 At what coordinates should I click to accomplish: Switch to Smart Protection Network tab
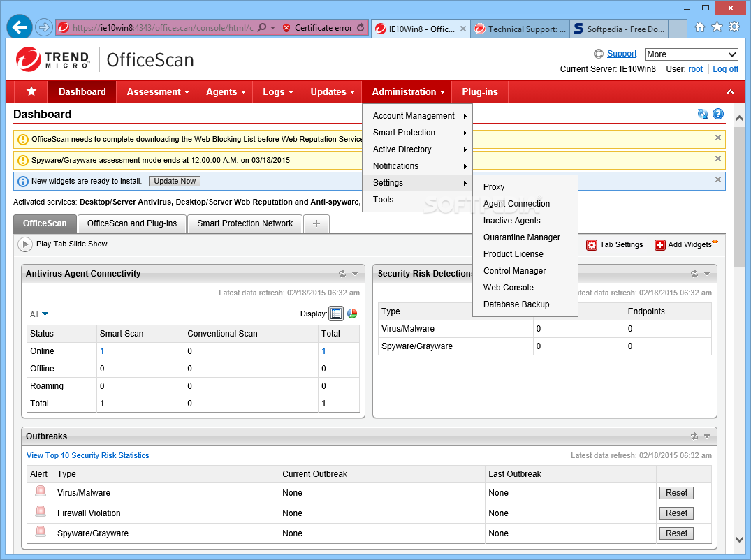245,223
